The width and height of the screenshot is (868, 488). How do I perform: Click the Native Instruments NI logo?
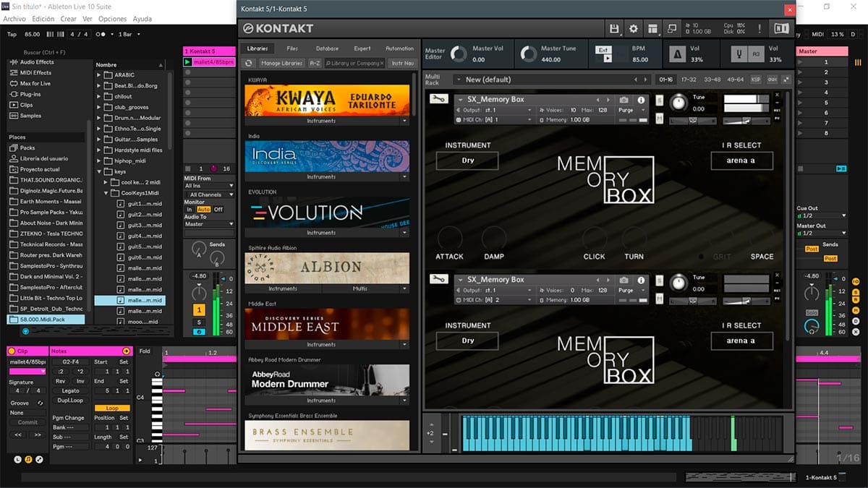pyautogui.click(x=781, y=28)
